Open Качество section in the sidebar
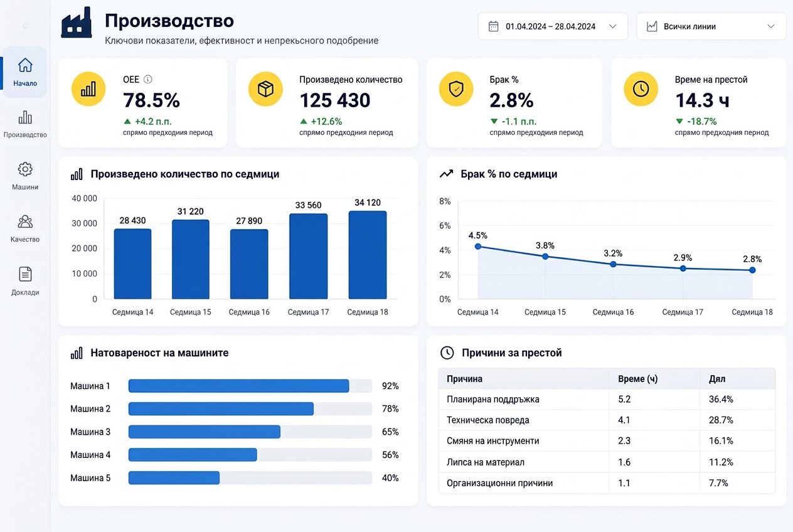This screenshot has height=532, width=793. (x=25, y=228)
